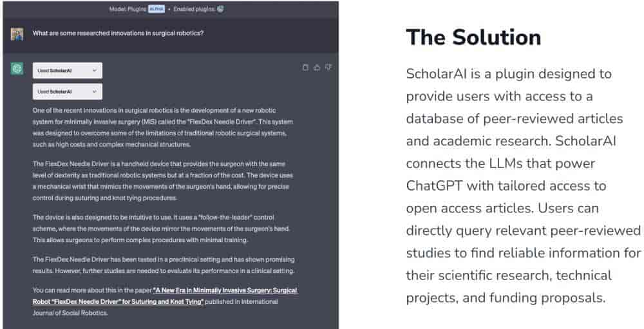Click the thumbs up icon
Screen dimensions: 644x329
[x=317, y=68]
